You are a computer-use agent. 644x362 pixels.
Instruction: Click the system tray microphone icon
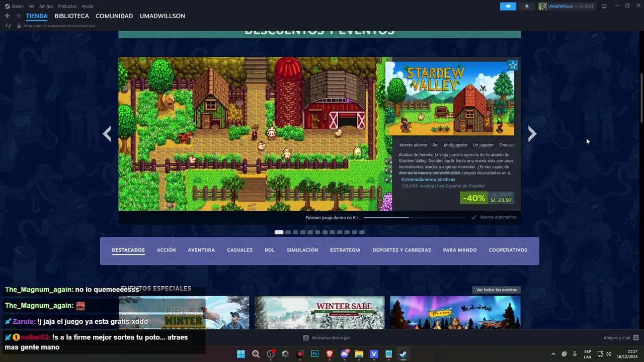pyautogui.click(x=575, y=354)
